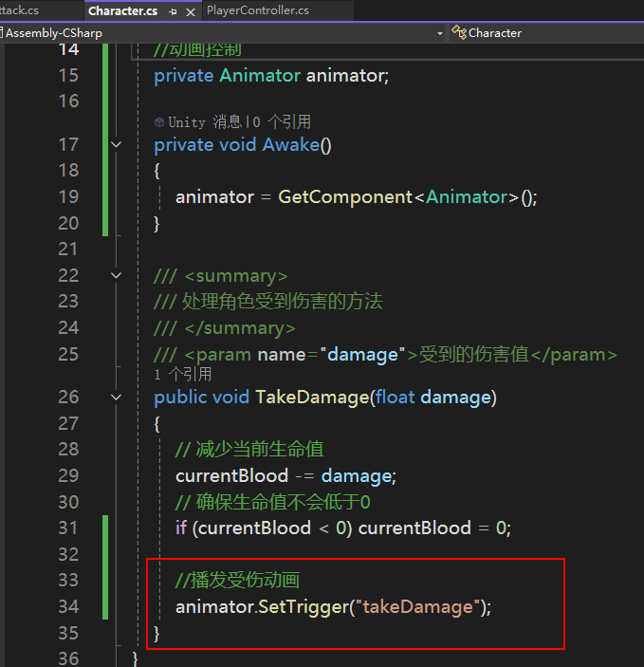Click the 'float' keyword in TakeDamage signature
The width and height of the screenshot is (644, 667).
pyautogui.click(x=395, y=398)
